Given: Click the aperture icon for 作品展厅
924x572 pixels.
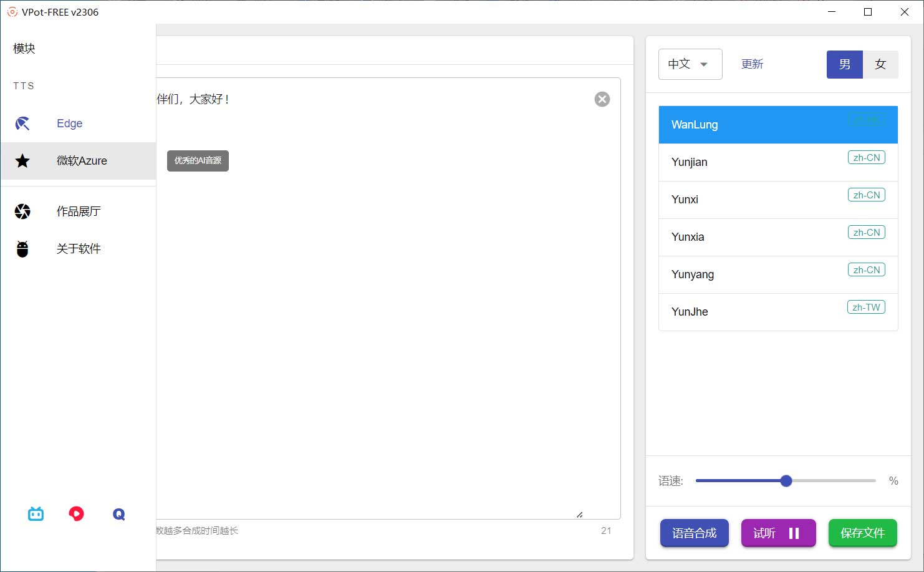Looking at the screenshot, I should (22, 211).
